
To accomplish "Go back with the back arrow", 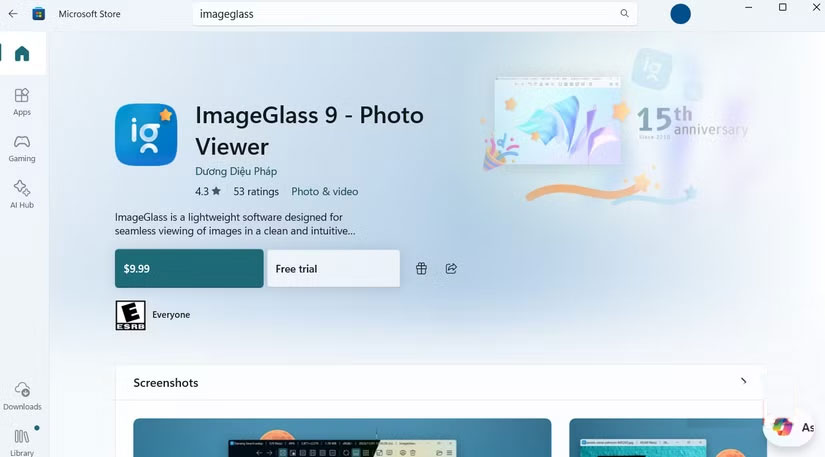I will 13,14.
